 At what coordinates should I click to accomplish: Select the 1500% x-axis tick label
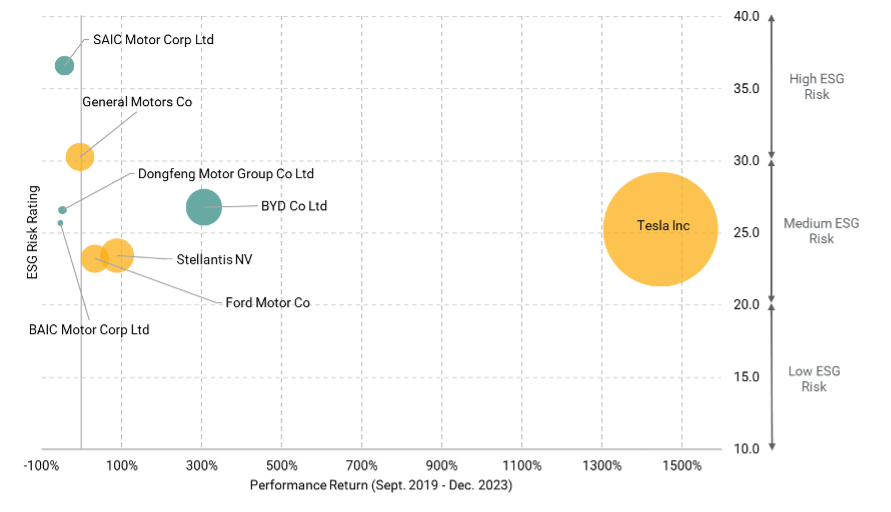[681, 466]
